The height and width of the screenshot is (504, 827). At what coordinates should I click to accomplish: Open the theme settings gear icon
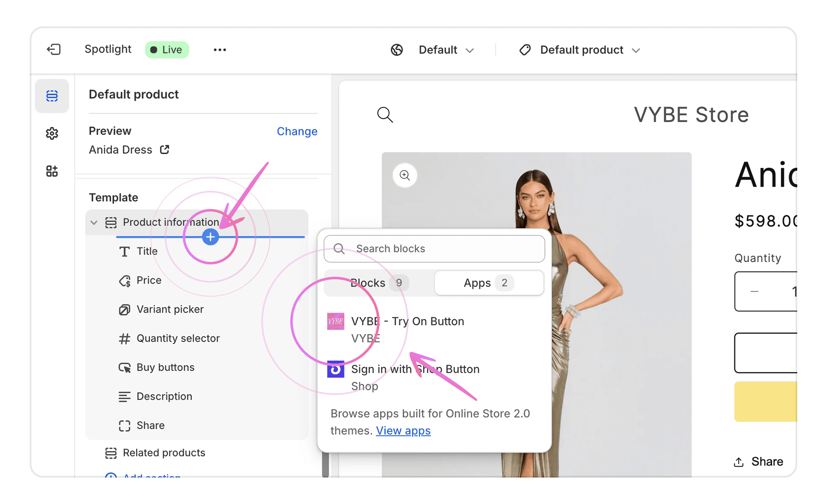(x=52, y=133)
